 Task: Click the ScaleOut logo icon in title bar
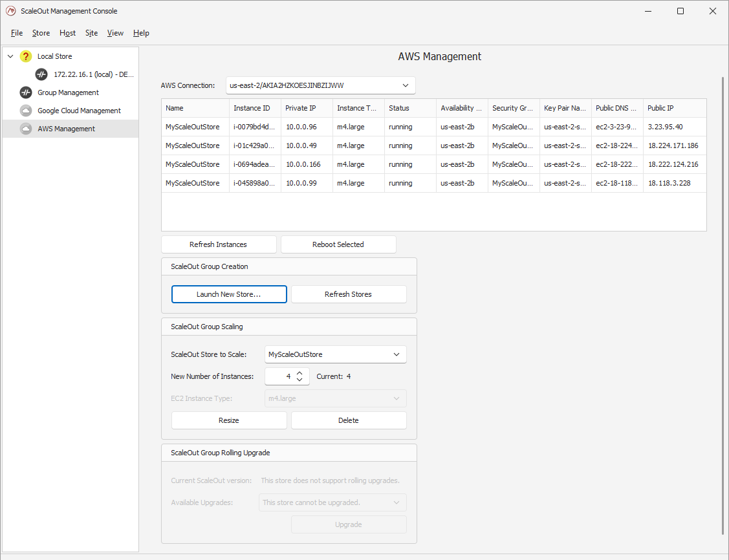(11, 11)
